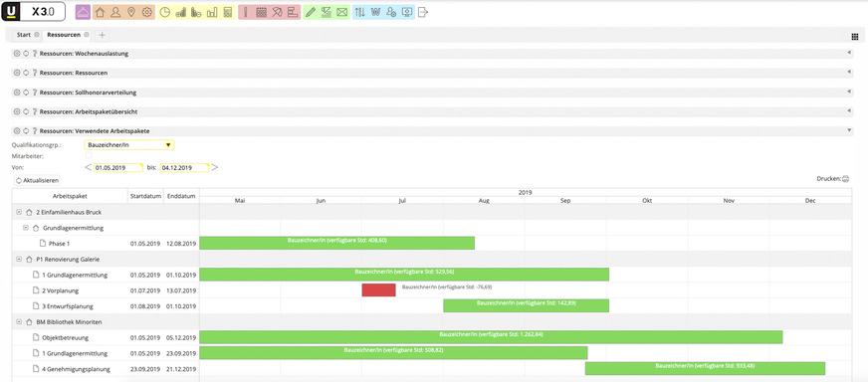This screenshot has height=382, width=868.
Task: Click the W icon in blue group
Action: tap(376, 12)
